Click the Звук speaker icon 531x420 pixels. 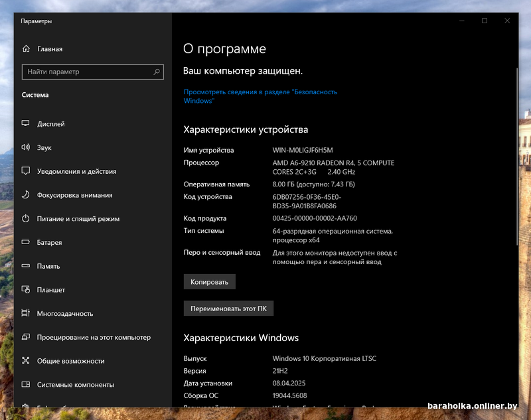26,147
